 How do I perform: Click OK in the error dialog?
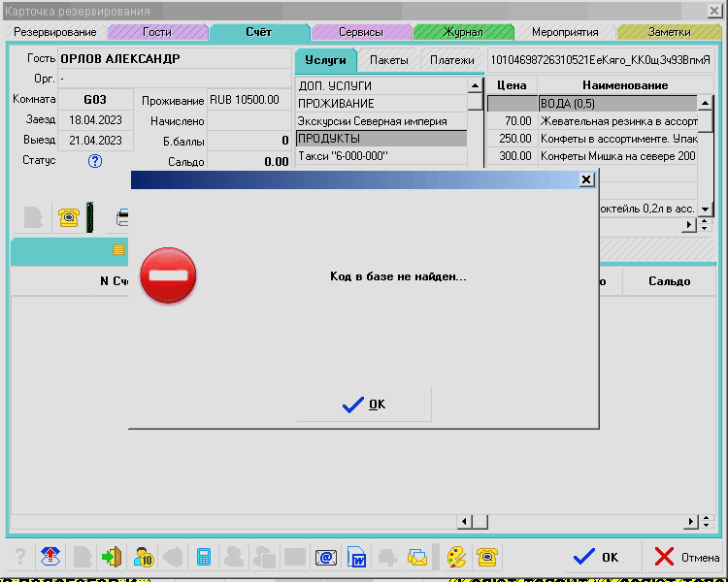click(364, 404)
